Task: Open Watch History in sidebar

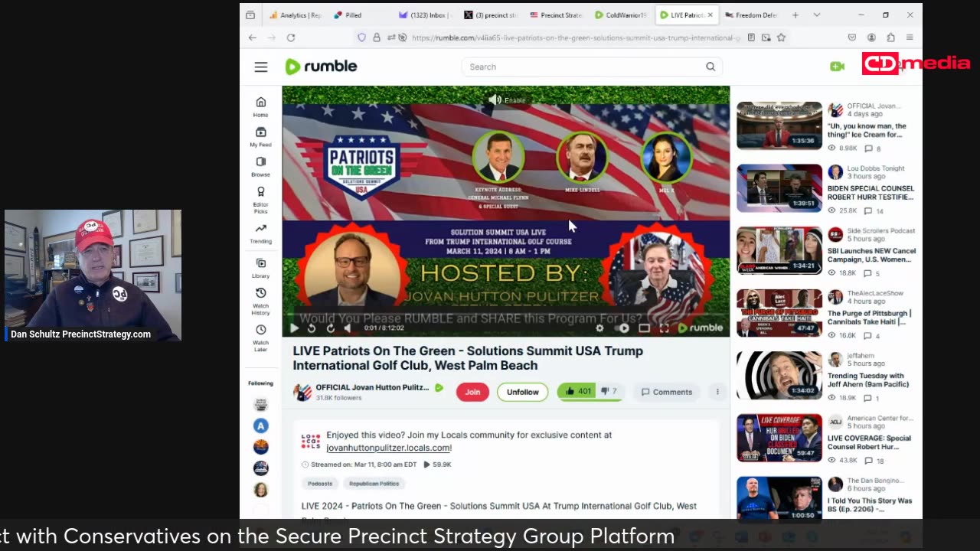Action: [261, 302]
